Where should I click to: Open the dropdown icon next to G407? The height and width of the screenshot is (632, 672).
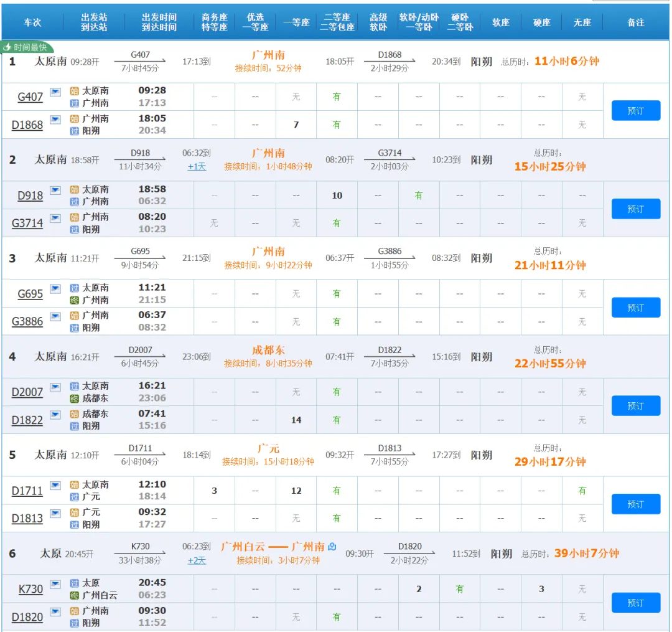55,92
